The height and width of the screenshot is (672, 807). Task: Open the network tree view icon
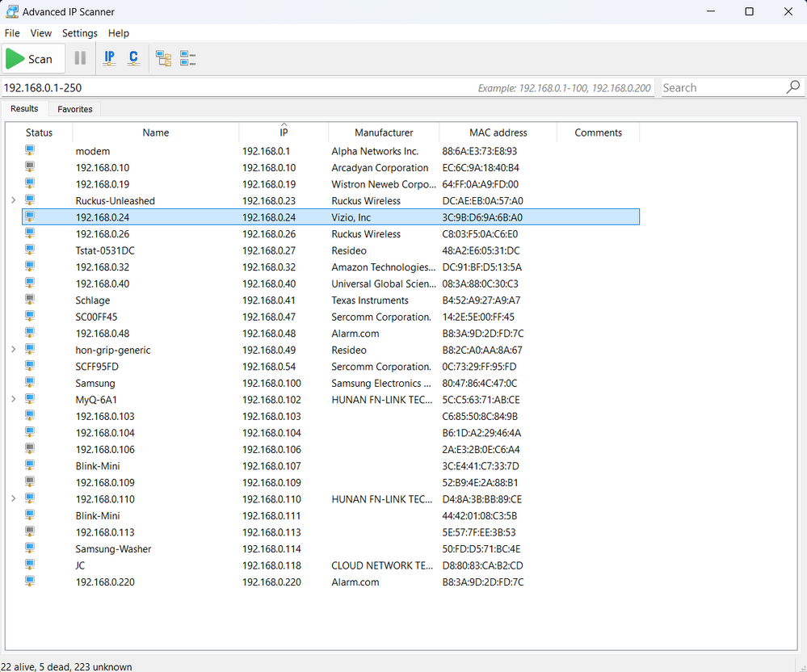[162, 57]
